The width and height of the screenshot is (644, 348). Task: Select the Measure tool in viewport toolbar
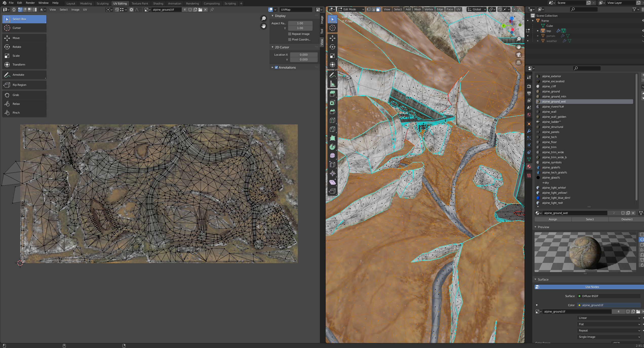[x=333, y=84]
